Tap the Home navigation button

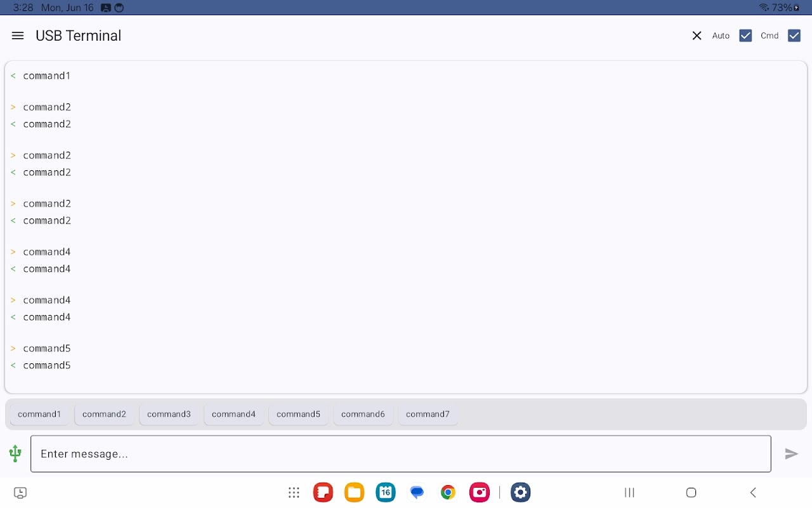pyautogui.click(x=691, y=492)
